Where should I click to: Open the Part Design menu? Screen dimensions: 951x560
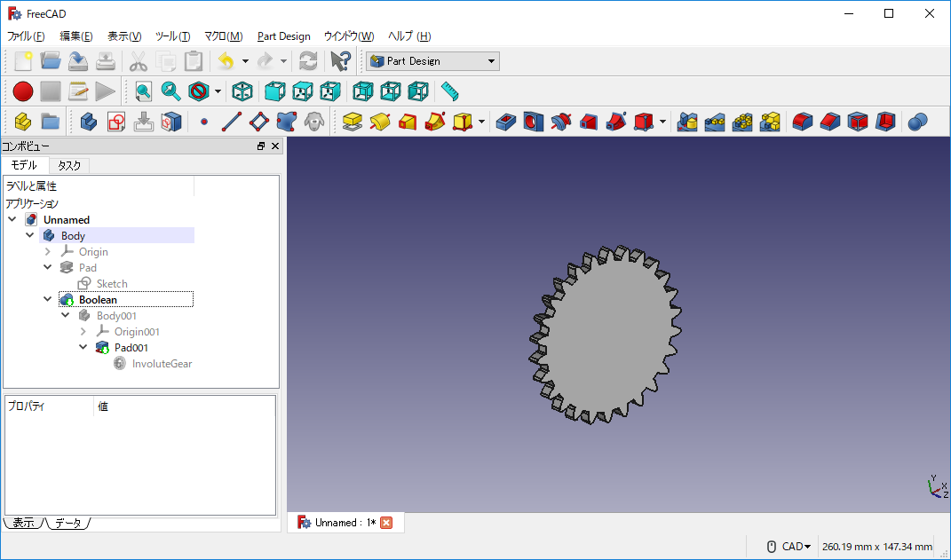(x=283, y=36)
